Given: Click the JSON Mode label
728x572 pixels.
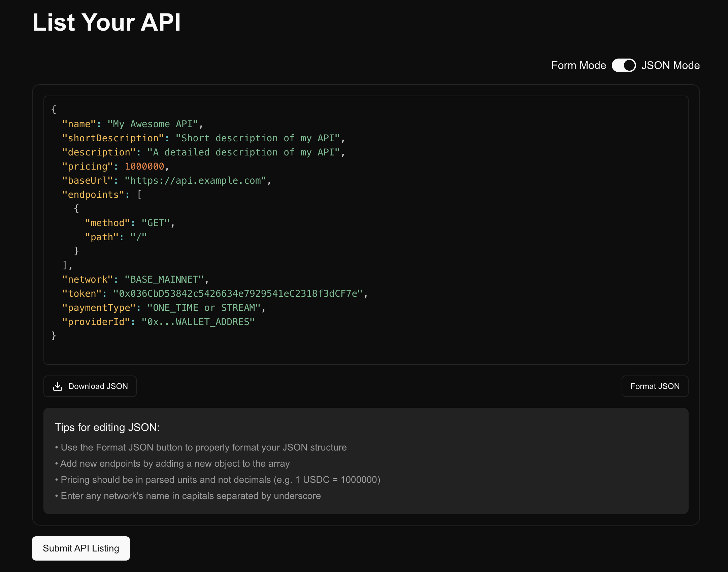Looking at the screenshot, I should click(x=670, y=65).
